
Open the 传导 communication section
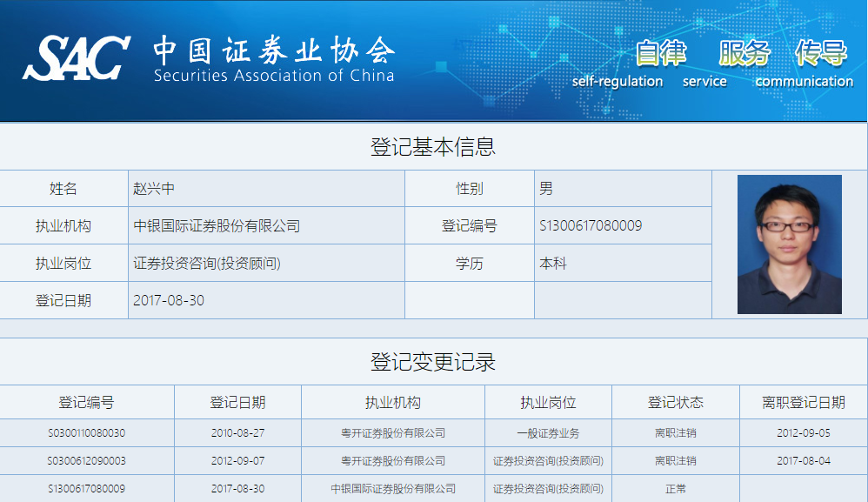click(820, 54)
